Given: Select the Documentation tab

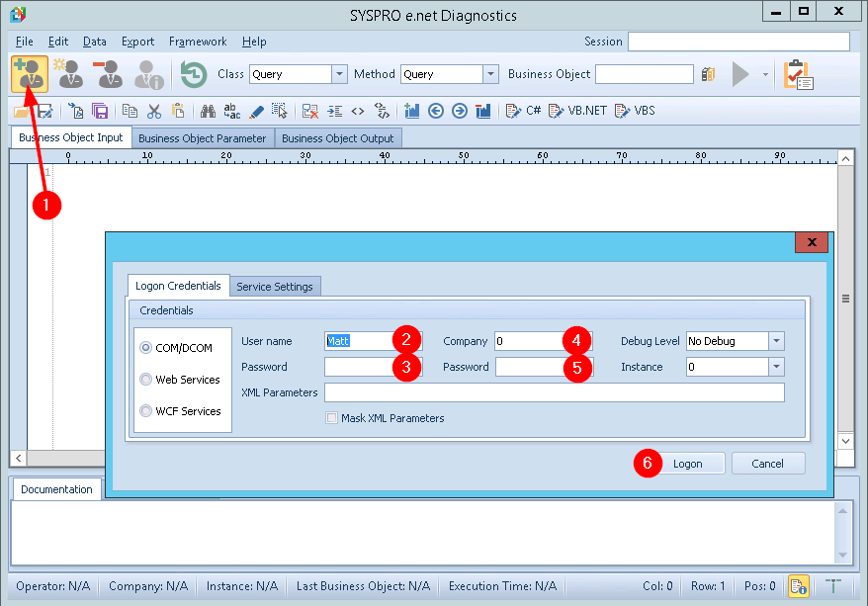Looking at the screenshot, I should [x=56, y=489].
